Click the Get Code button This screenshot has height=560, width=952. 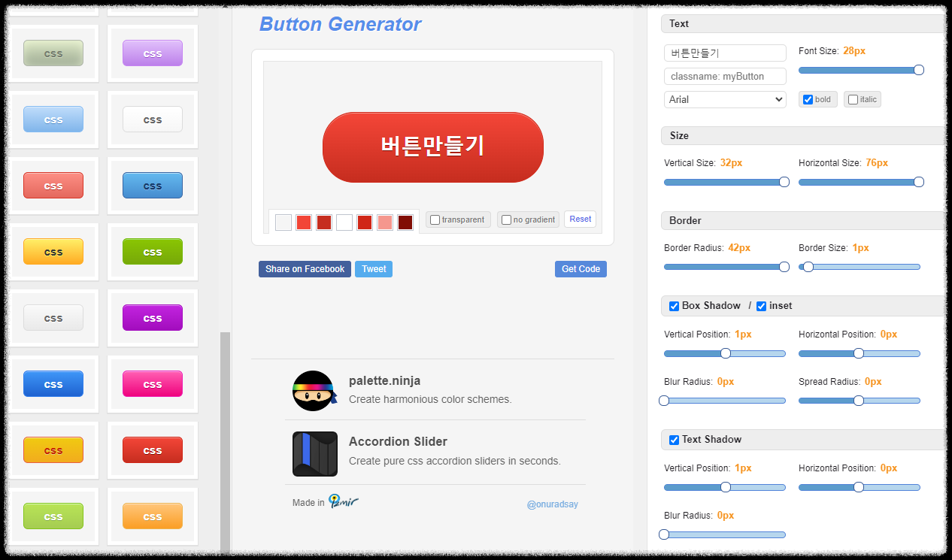click(580, 268)
